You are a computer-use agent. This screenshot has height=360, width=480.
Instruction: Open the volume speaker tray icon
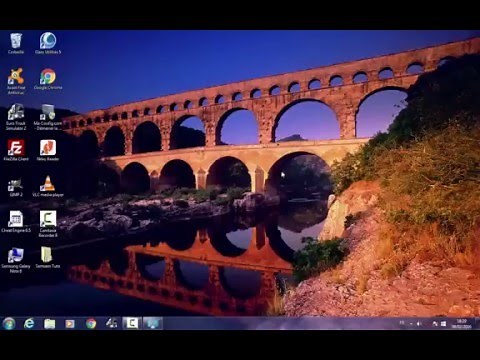[419, 324]
